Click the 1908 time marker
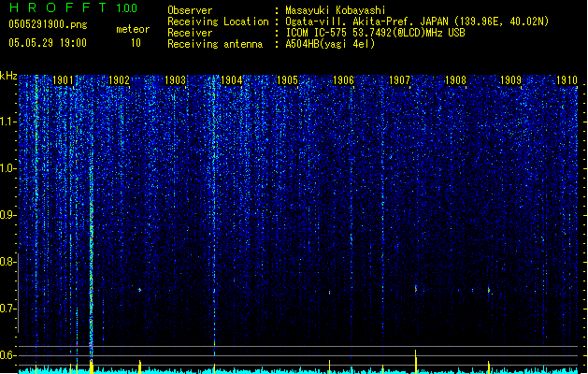 [x=455, y=80]
